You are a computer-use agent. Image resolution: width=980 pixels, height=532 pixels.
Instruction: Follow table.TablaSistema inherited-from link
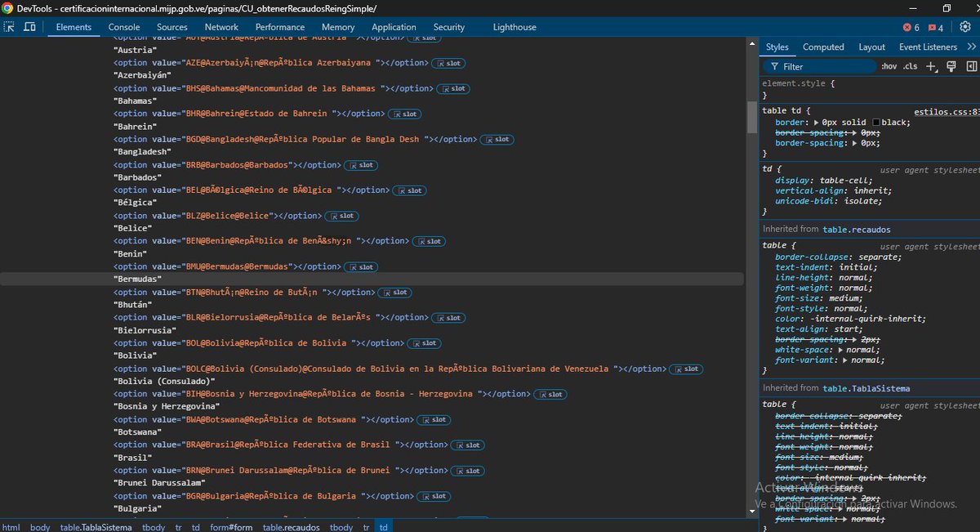(866, 388)
